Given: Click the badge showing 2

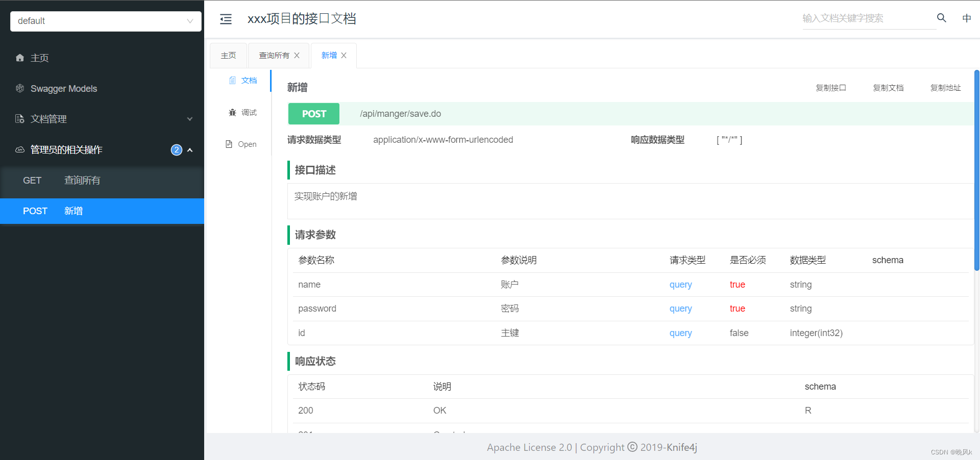Looking at the screenshot, I should (x=176, y=150).
